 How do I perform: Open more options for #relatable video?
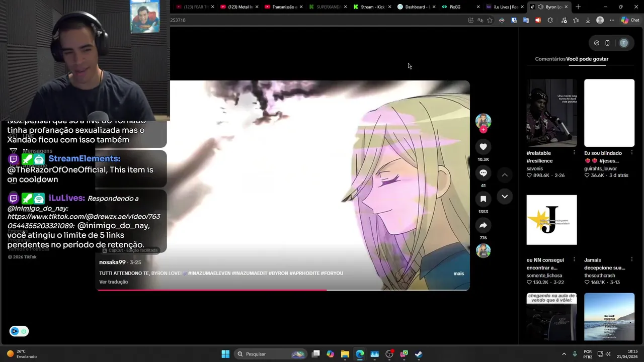[574, 153]
